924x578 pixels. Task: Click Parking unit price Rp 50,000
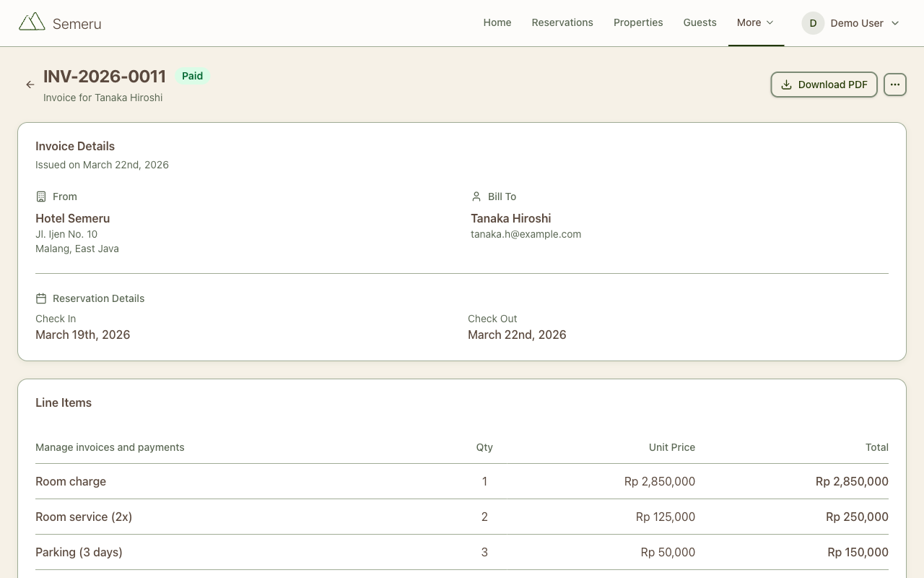(x=668, y=552)
